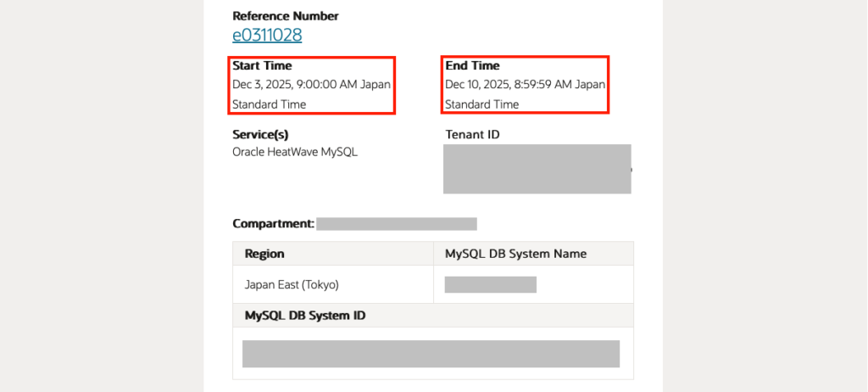Image resolution: width=868 pixels, height=392 pixels.
Task: Click the Start Time label
Action: [x=261, y=65]
